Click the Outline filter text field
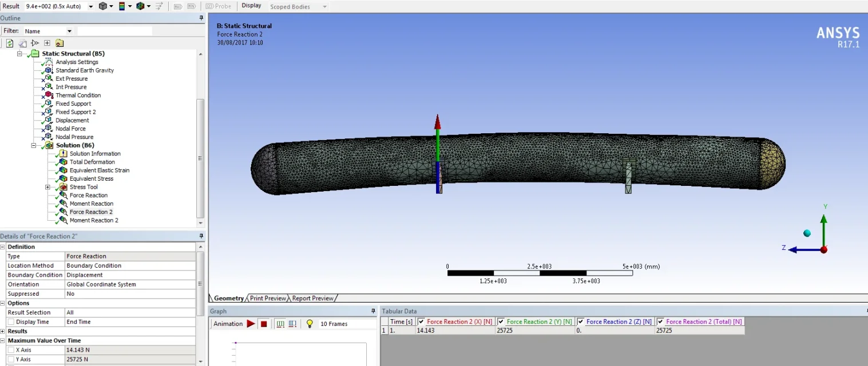868x366 pixels. (114, 31)
